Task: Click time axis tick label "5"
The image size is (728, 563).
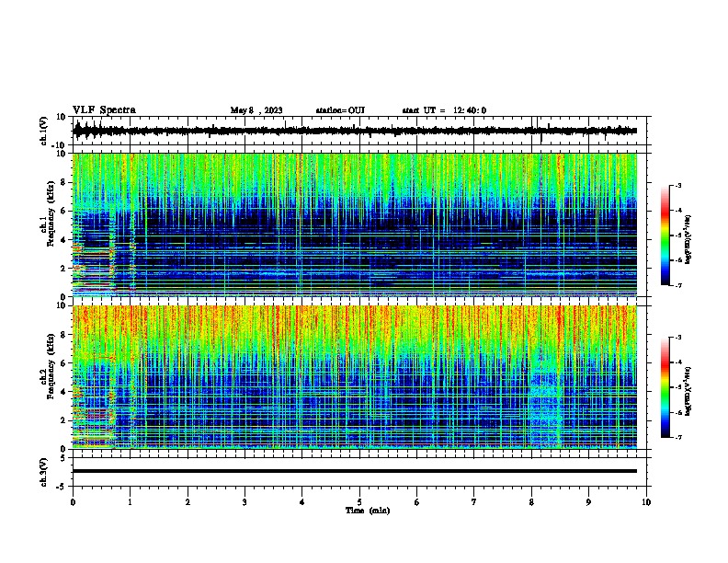Action: coord(359,502)
